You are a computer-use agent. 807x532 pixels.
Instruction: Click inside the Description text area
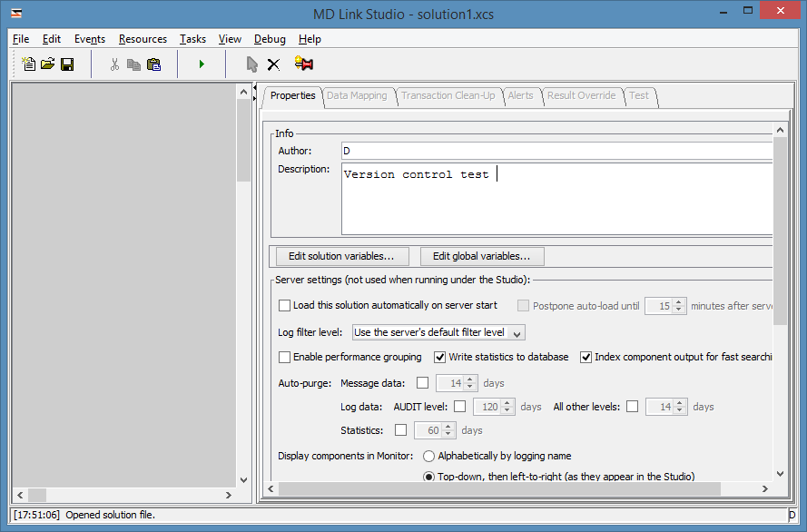point(556,199)
